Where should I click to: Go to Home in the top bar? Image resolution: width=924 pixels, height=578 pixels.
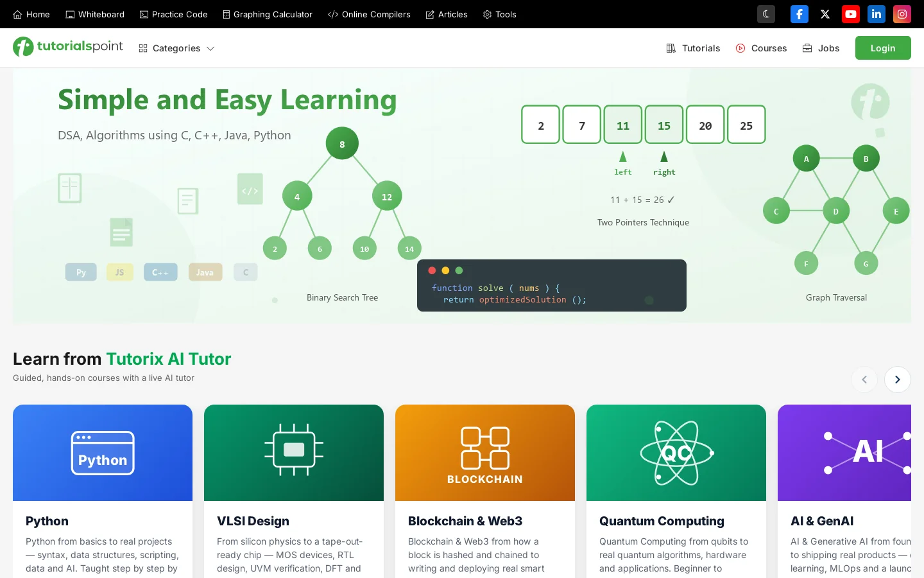[x=31, y=14]
